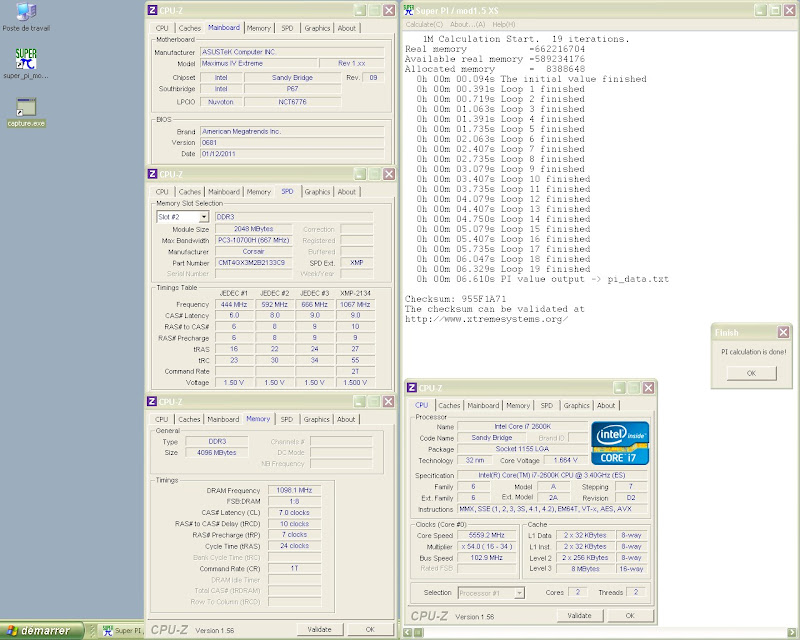Open the About menu in Super PI
800x640 pixels.
tap(466, 23)
